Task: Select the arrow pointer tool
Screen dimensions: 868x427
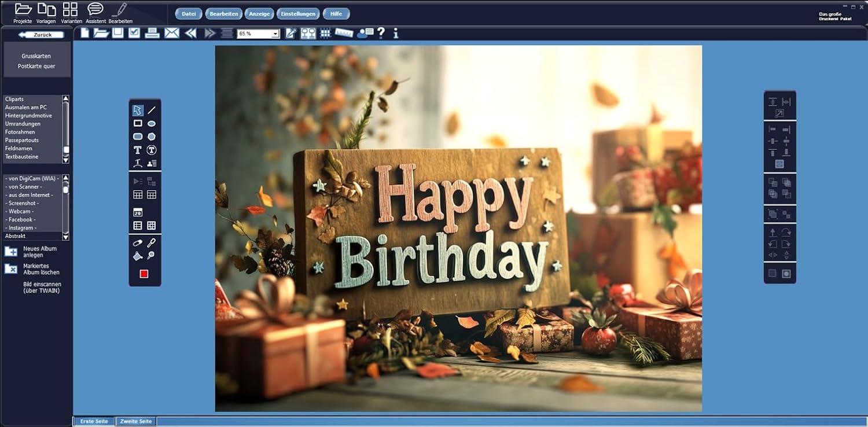Action: tap(138, 110)
